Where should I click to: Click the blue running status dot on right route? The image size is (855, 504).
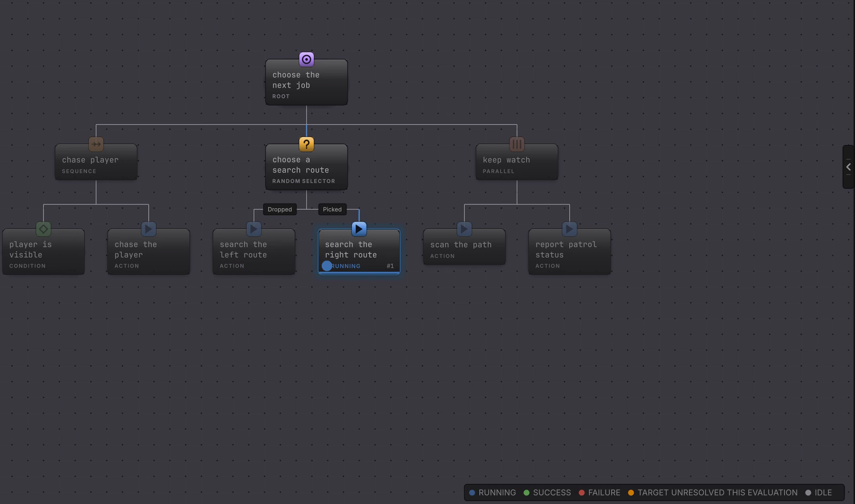click(x=327, y=266)
